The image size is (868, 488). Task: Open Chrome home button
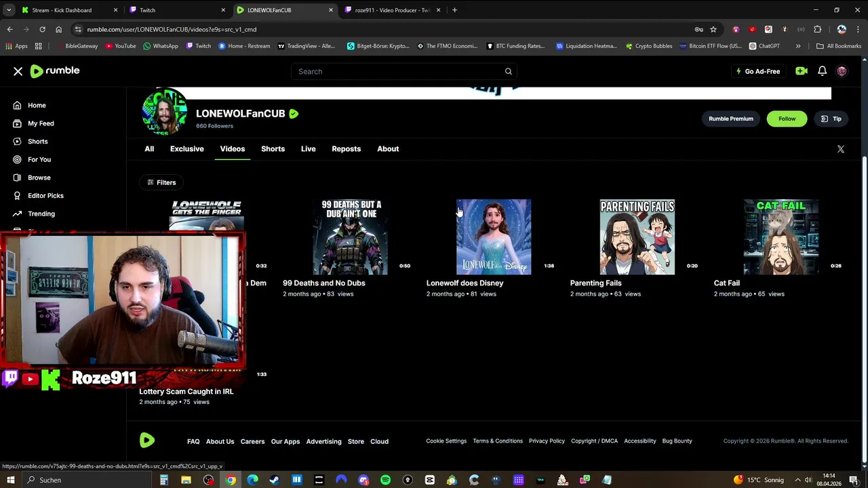pos(58,29)
